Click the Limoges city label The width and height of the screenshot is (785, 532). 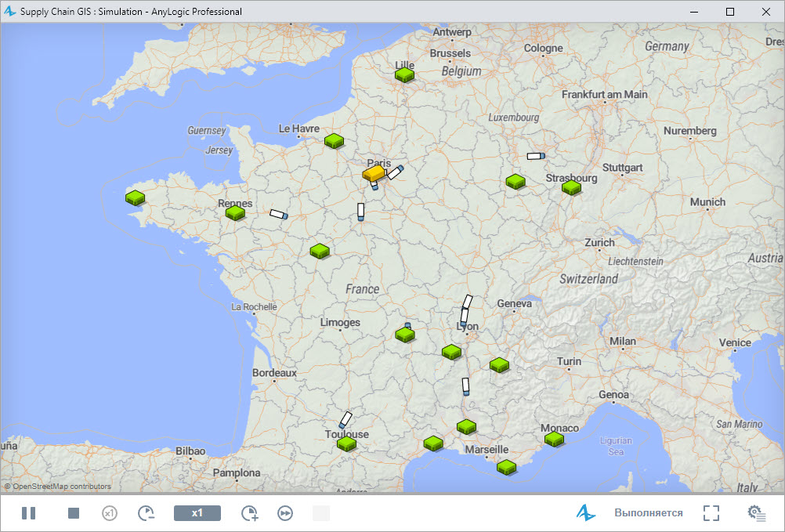[340, 322]
